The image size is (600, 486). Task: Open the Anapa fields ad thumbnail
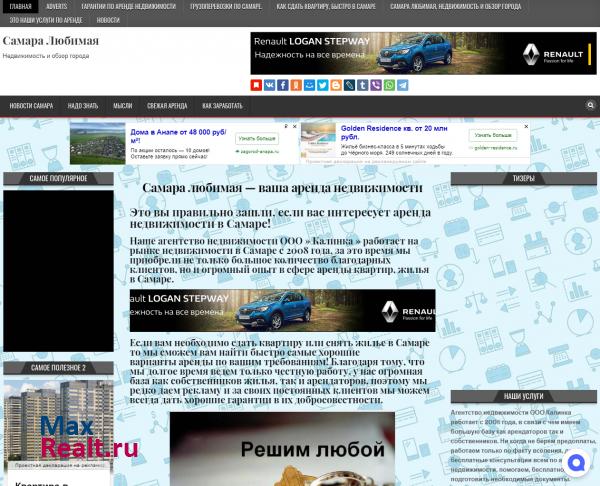tap(98, 144)
